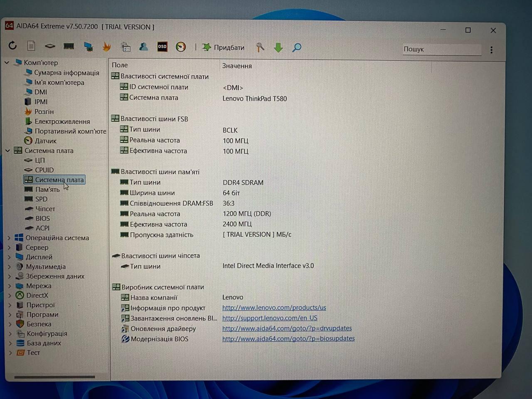Open the Report toolbar icon

coord(31,46)
